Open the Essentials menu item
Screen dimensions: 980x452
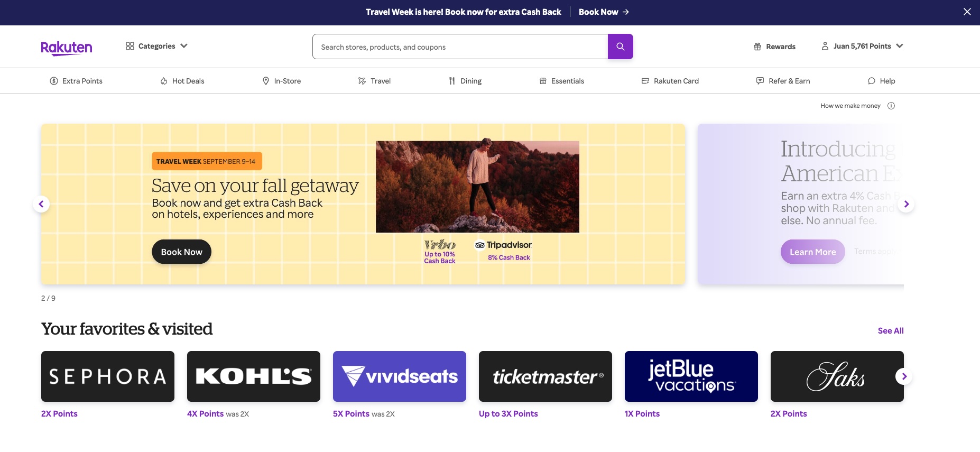click(x=561, y=81)
